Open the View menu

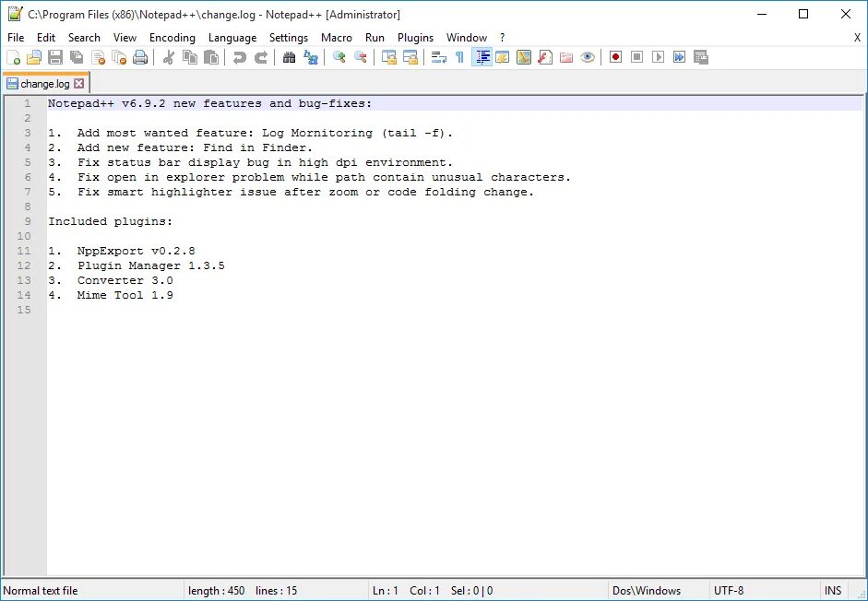(x=125, y=38)
